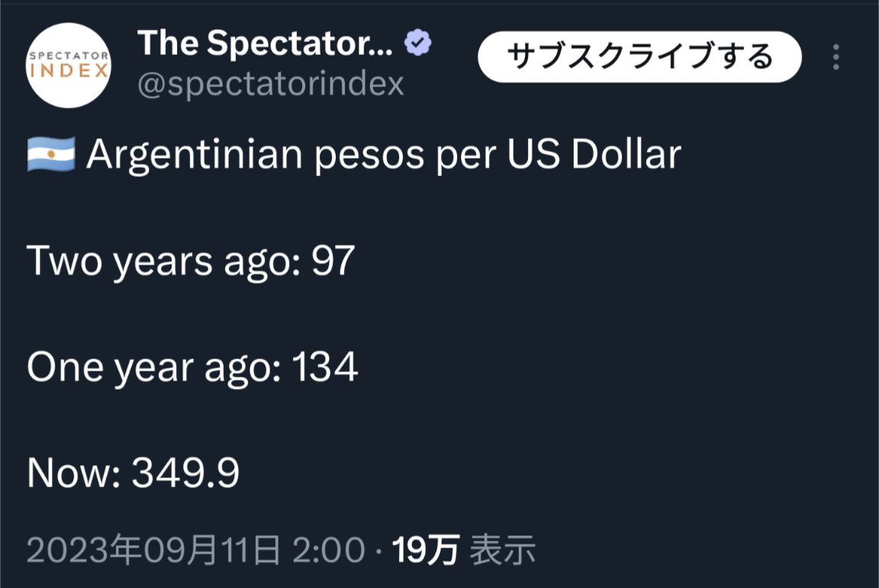The width and height of the screenshot is (879, 588).
Task: Click the blue verified badge
Action: [417, 44]
